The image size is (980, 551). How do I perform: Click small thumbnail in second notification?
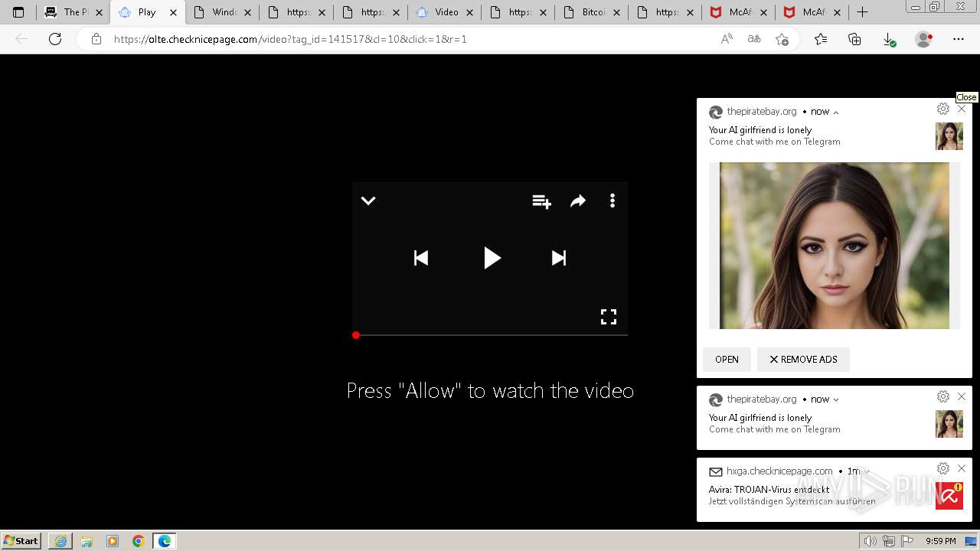pyautogui.click(x=949, y=424)
